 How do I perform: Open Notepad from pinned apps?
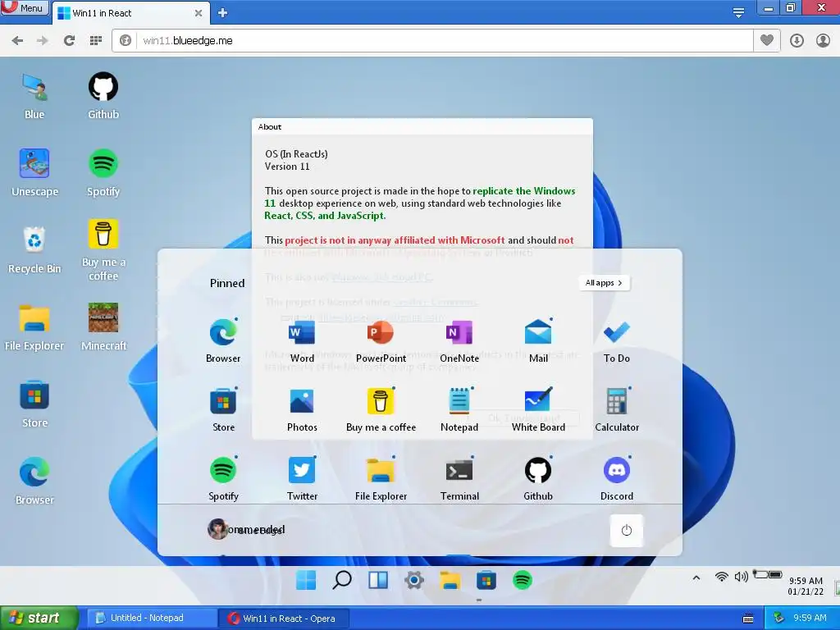click(x=459, y=410)
